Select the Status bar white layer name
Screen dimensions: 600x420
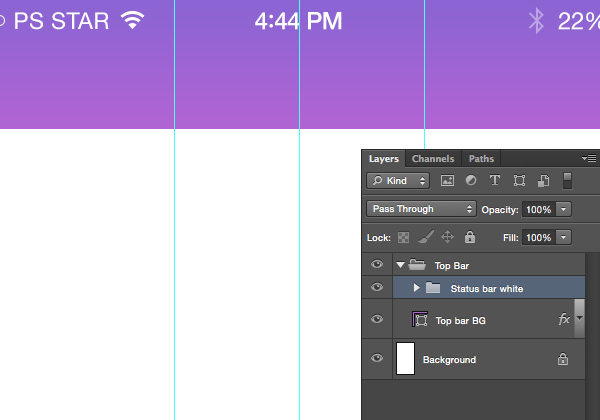pyautogui.click(x=487, y=288)
